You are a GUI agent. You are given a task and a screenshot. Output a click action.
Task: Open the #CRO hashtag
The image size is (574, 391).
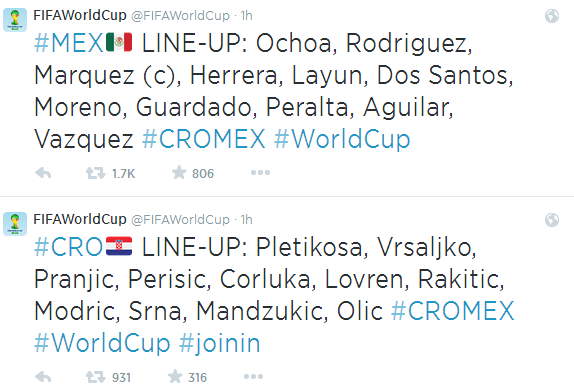point(68,247)
